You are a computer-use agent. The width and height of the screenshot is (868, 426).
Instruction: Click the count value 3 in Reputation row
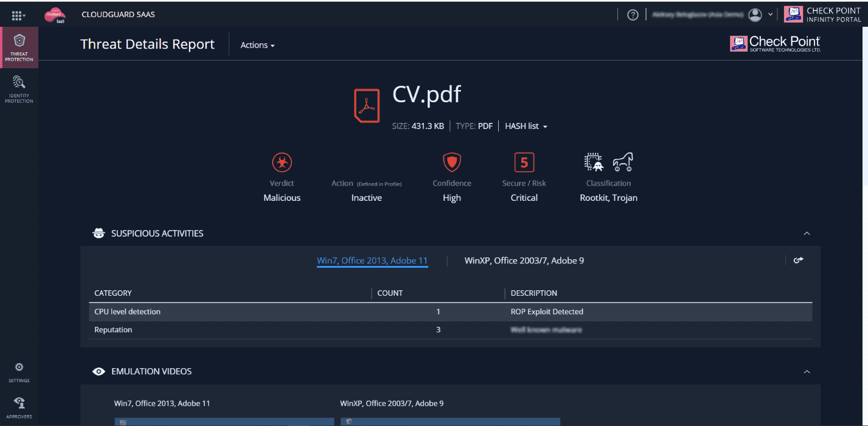coord(438,330)
